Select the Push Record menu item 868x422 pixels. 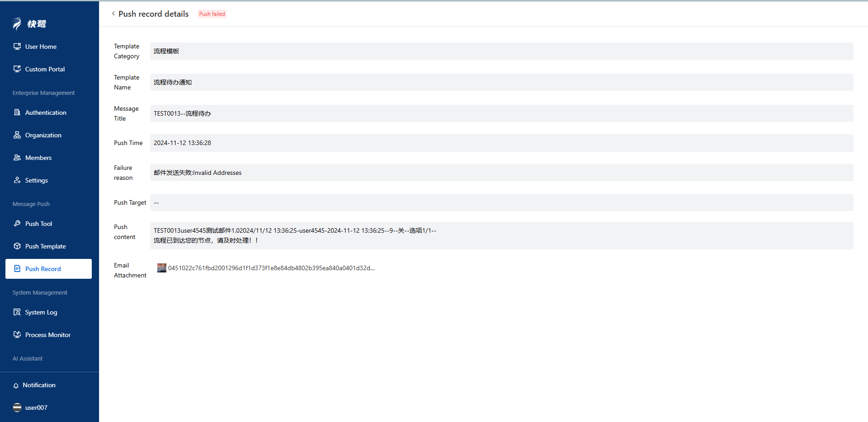(x=43, y=269)
